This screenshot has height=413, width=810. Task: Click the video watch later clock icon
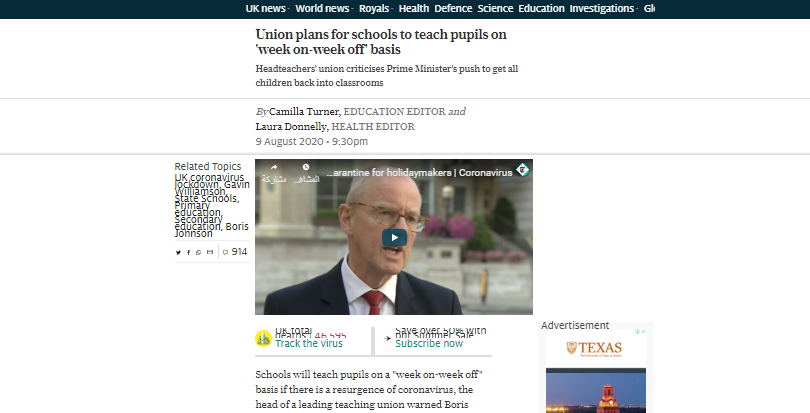[306, 167]
